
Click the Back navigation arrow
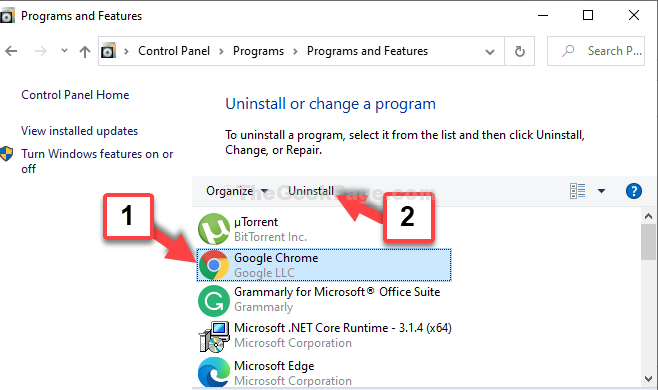(x=11, y=51)
